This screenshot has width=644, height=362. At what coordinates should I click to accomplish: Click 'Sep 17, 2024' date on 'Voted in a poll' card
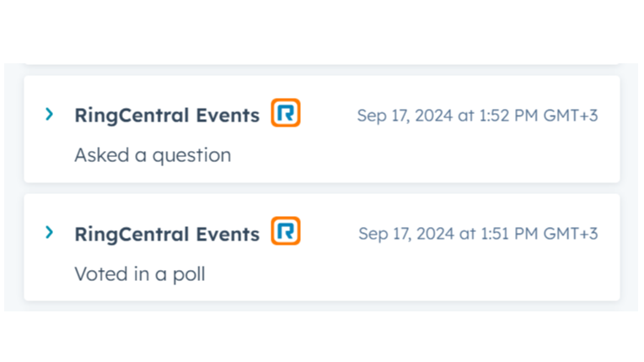[406, 234]
